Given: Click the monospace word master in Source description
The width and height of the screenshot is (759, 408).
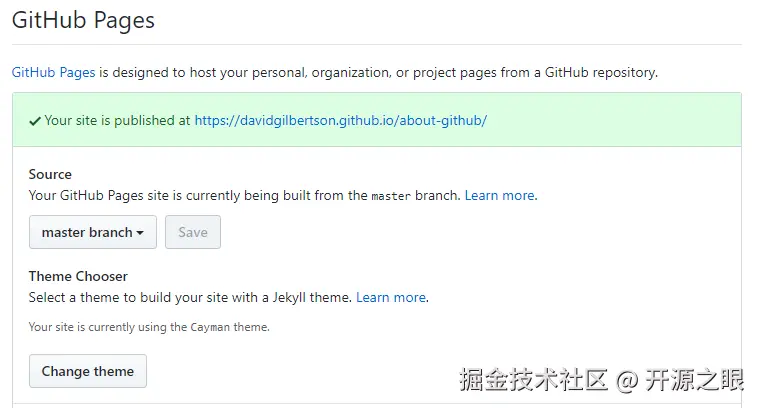Looking at the screenshot, I should point(390,196).
